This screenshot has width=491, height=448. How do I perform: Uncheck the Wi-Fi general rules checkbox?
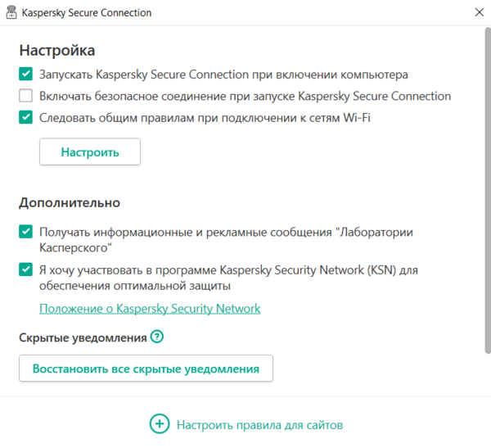pyautogui.click(x=26, y=117)
